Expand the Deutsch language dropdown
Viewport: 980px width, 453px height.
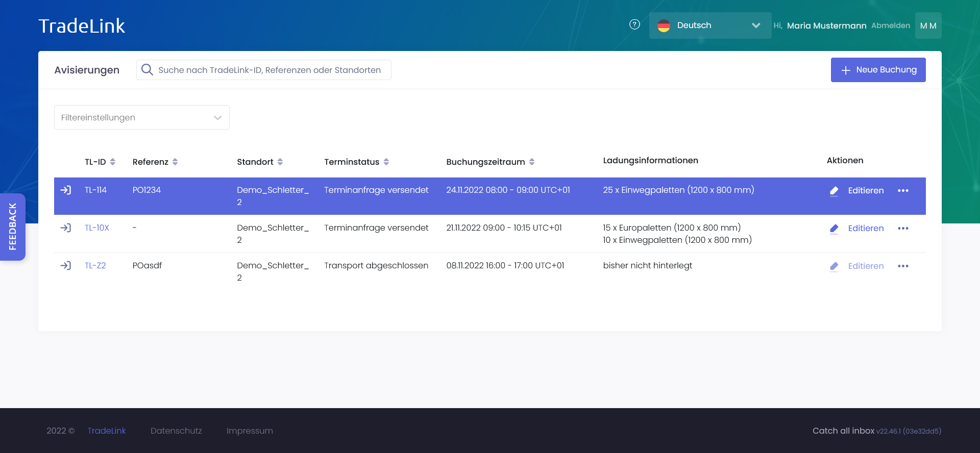709,26
